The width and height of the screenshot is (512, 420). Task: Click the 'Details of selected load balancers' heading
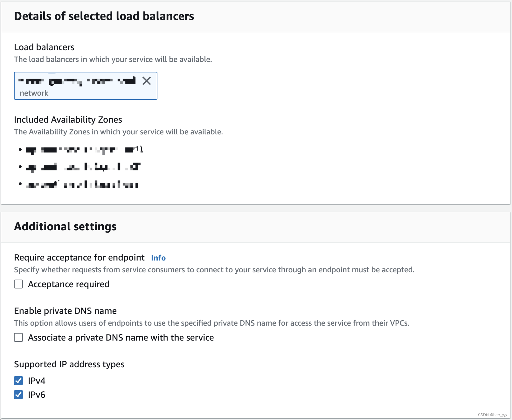point(104,16)
